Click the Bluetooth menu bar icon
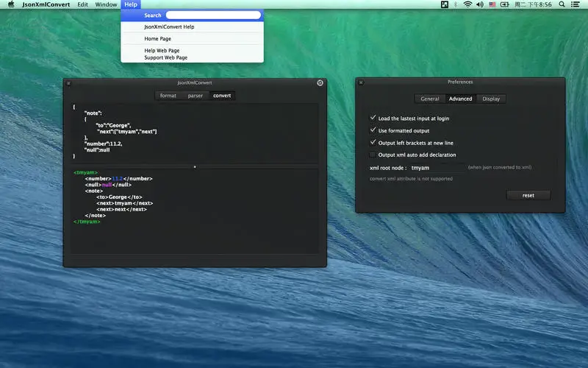This screenshot has height=368, width=588. point(456,4)
